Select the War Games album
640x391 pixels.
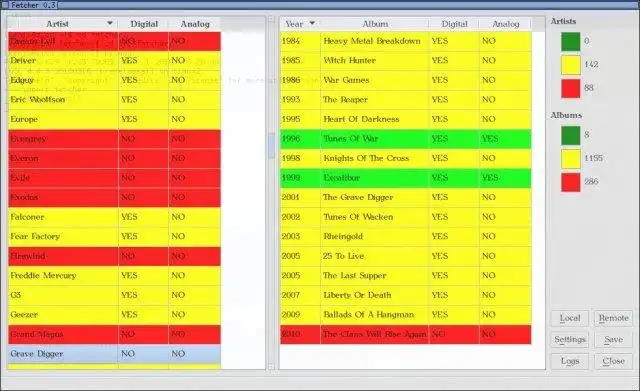pyautogui.click(x=406, y=80)
